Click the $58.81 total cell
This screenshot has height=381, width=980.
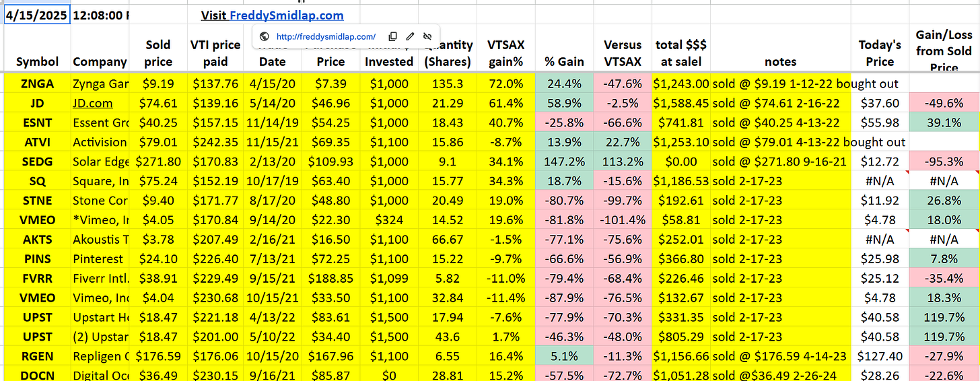[x=681, y=219]
